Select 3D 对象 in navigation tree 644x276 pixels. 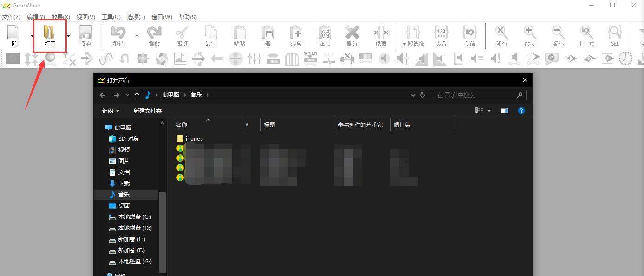point(128,138)
